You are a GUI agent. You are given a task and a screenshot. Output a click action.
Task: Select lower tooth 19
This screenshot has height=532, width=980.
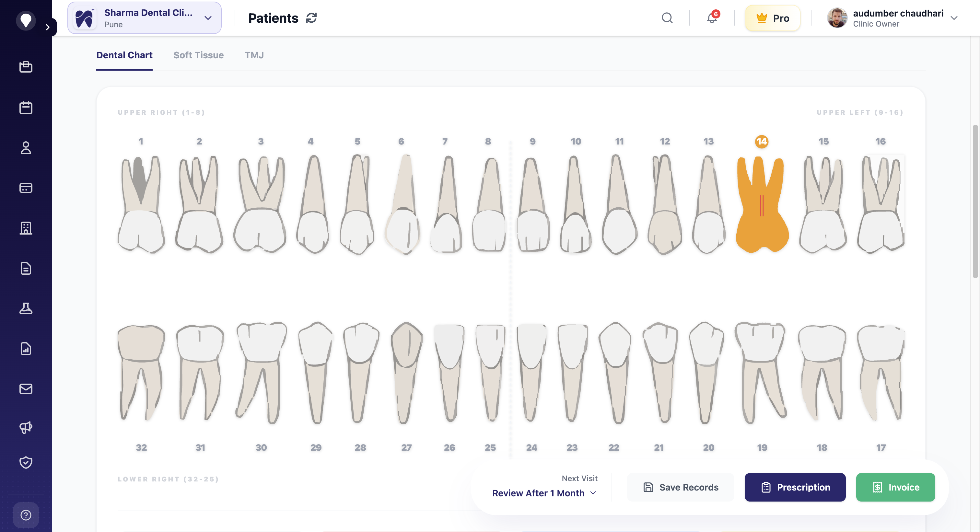(x=761, y=373)
